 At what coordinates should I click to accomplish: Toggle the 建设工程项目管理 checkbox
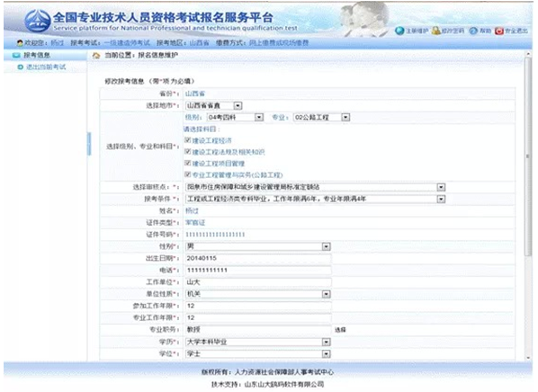coord(188,163)
